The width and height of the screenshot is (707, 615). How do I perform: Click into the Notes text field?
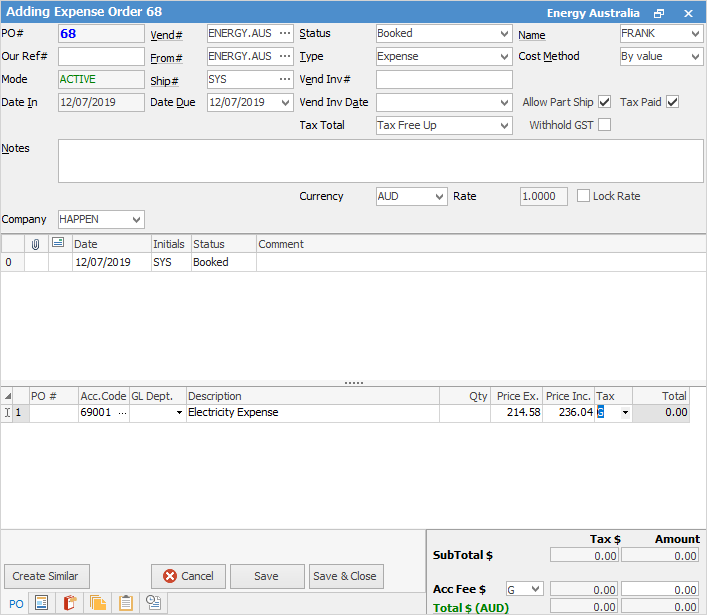(380, 161)
